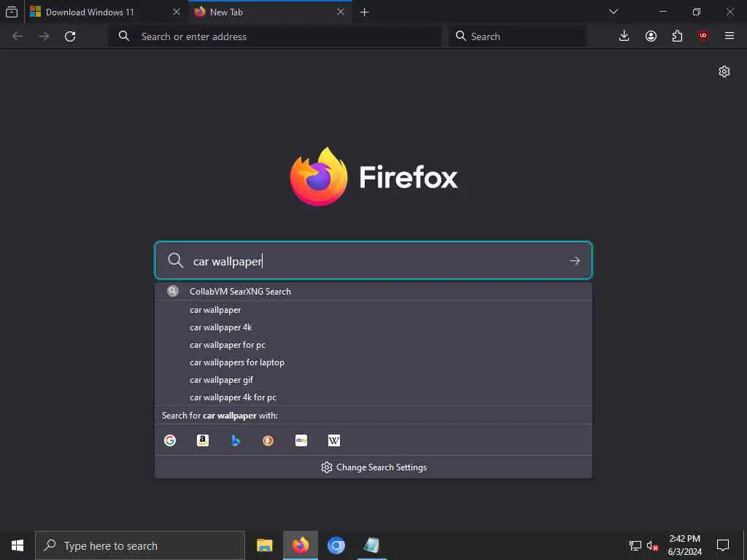This screenshot has height=560, width=747.
Task: Open the Firefox hamburger menu
Action: (729, 36)
